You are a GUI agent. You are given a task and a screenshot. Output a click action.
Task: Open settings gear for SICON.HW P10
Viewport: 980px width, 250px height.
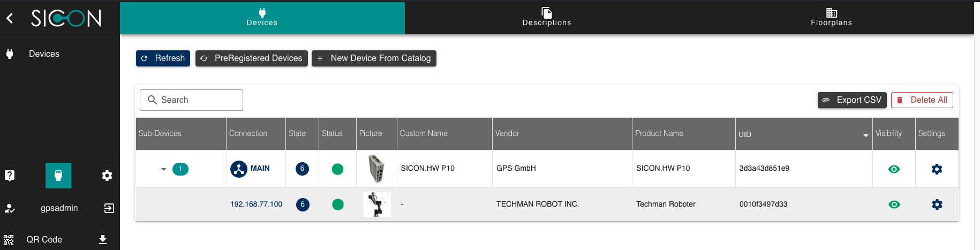tap(937, 169)
